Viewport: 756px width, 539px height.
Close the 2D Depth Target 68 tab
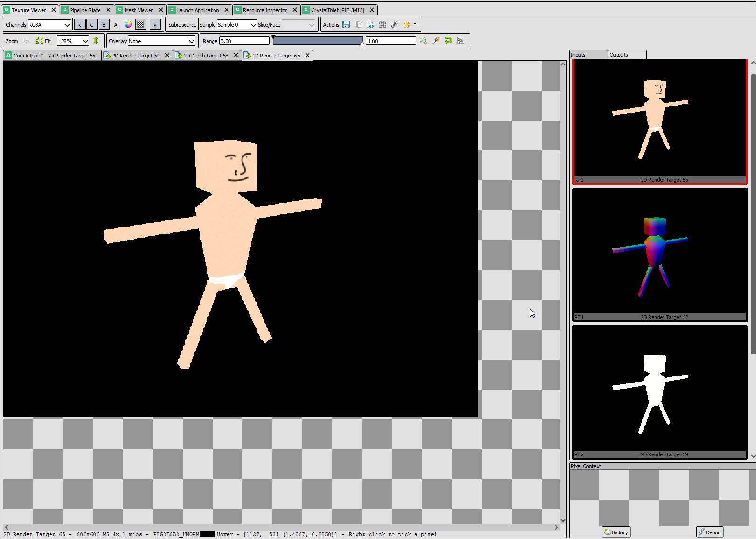tap(236, 55)
